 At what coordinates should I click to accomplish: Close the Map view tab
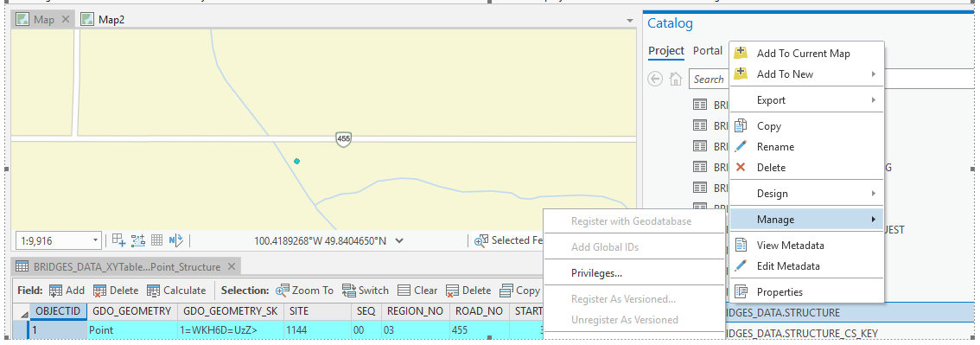[x=66, y=19]
